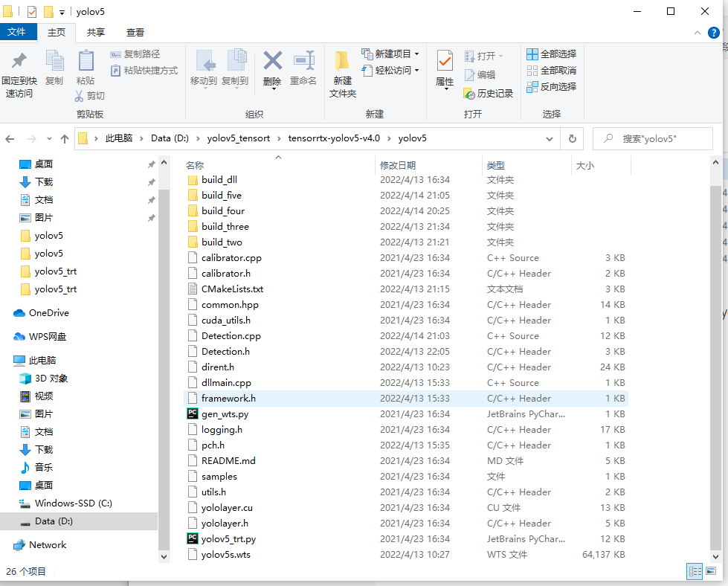728x586 pixels.
Task: Click Paste shortcut (粘贴快捷方式)
Action: (144, 71)
